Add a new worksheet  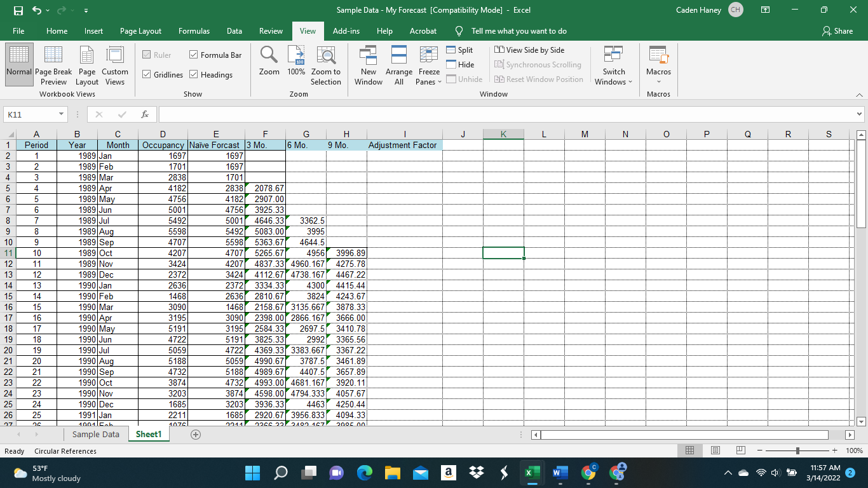196,434
